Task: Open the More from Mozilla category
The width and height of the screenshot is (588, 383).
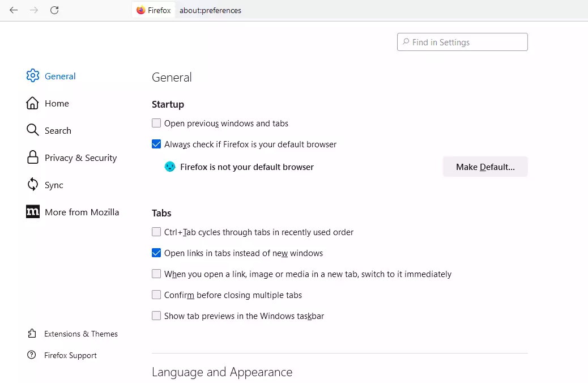Action: point(73,212)
